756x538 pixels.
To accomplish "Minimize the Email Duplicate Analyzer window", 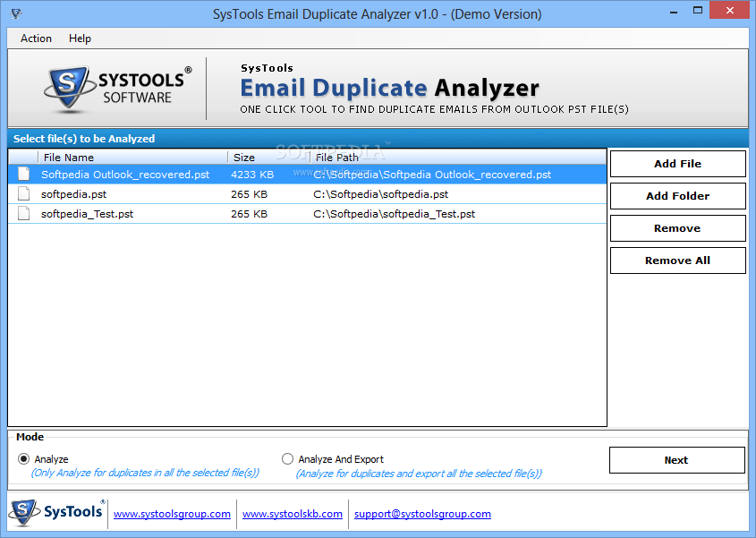I will click(674, 11).
